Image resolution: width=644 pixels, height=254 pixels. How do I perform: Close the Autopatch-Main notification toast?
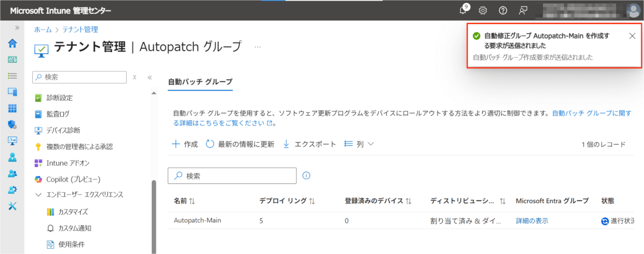click(x=632, y=36)
